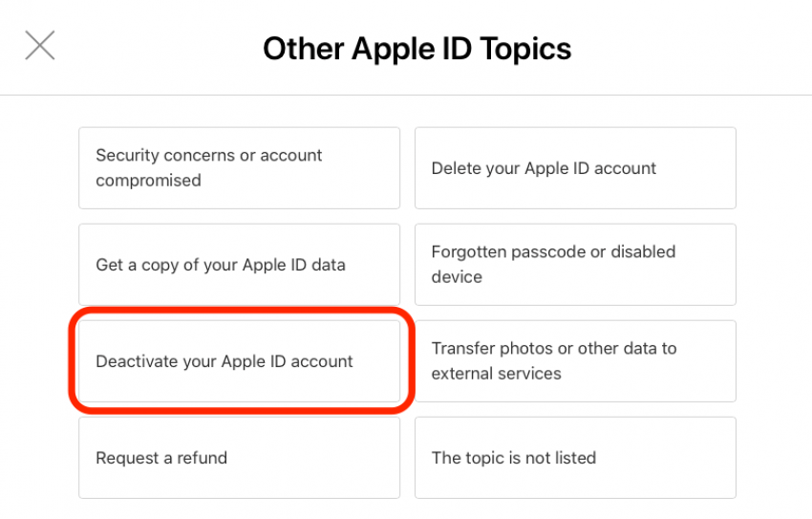Image resolution: width=812 pixels, height=519 pixels.
Task: Select Forgotten passcode or disabled device
Action: (x=575, y=265)
